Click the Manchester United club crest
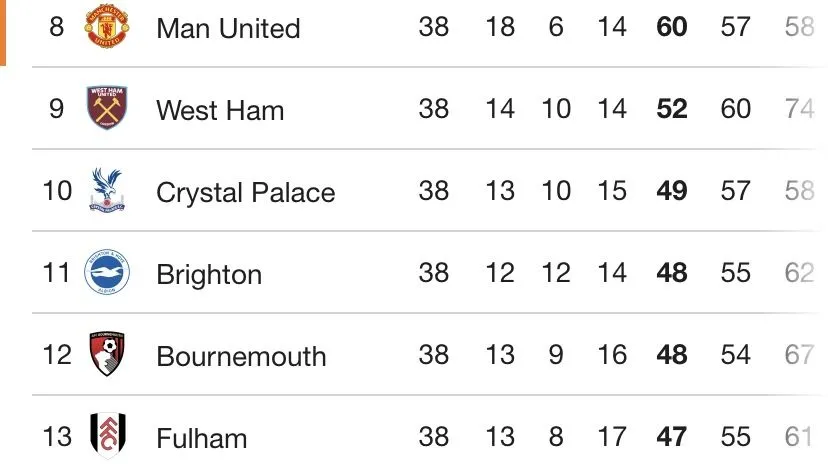 point(106,27)
